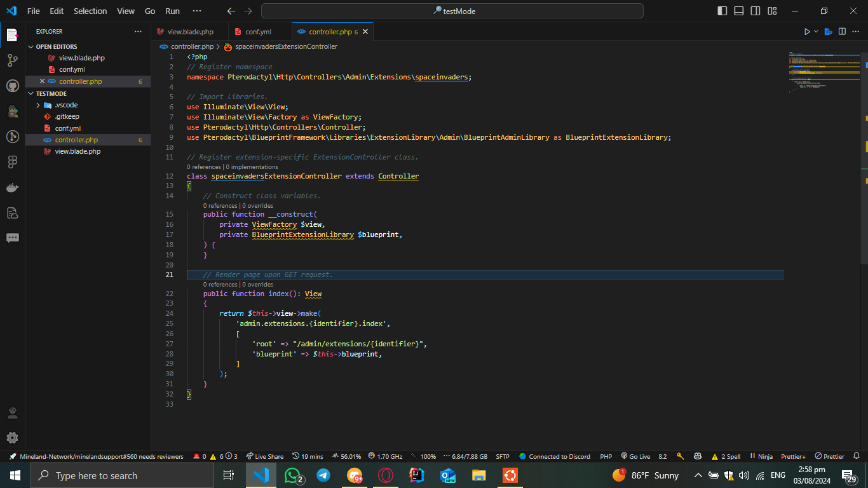The width and height of the screenshot is (868, 488).
Task: Open the detective character extension view
Action: click(12, 111)
